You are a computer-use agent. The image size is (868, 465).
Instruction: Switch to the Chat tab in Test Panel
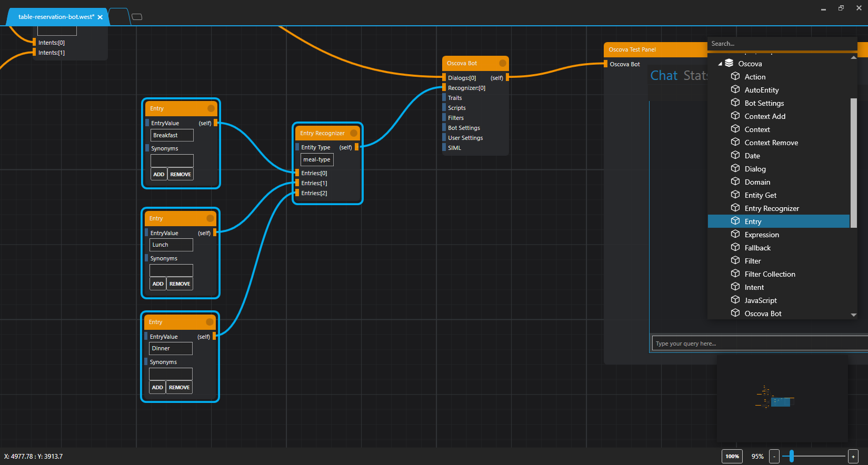[664, 76]
